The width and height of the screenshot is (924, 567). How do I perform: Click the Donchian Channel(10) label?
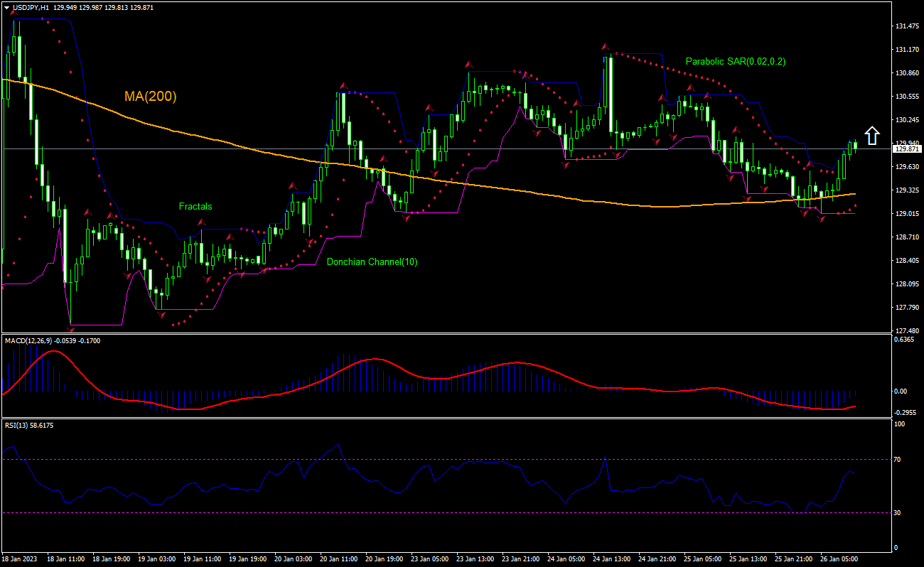[372, 262]
